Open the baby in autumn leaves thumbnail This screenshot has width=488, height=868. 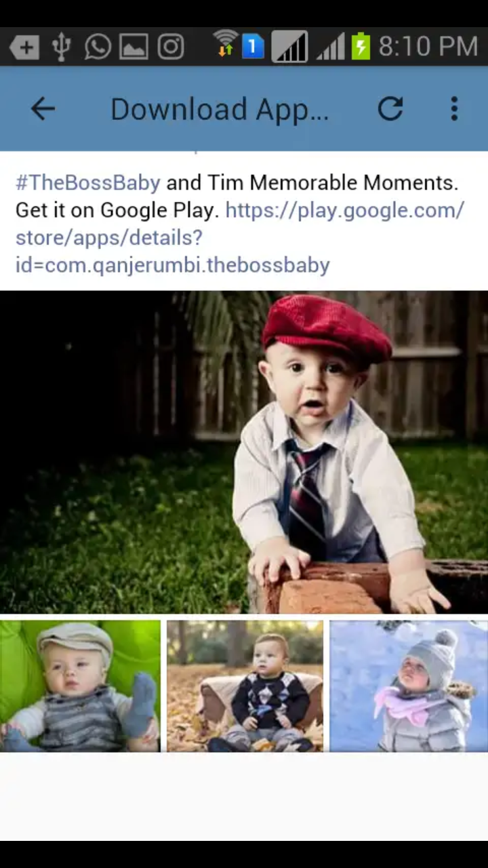tap(245, 686)
